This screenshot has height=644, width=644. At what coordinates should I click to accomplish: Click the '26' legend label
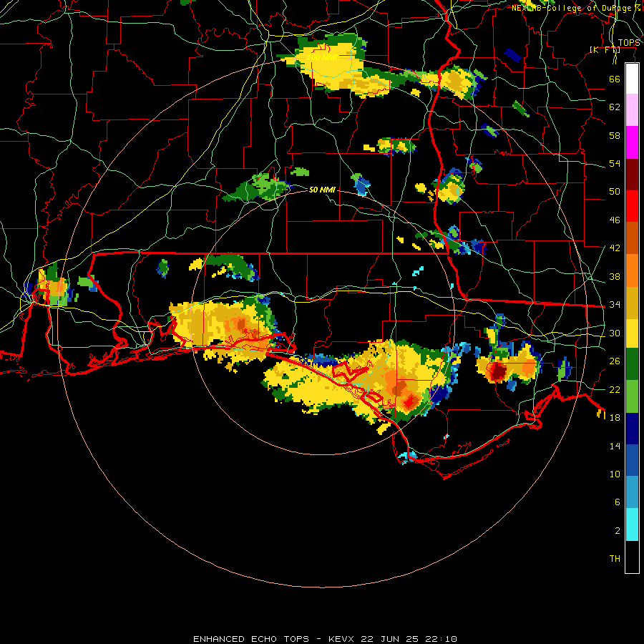point(615,361)
